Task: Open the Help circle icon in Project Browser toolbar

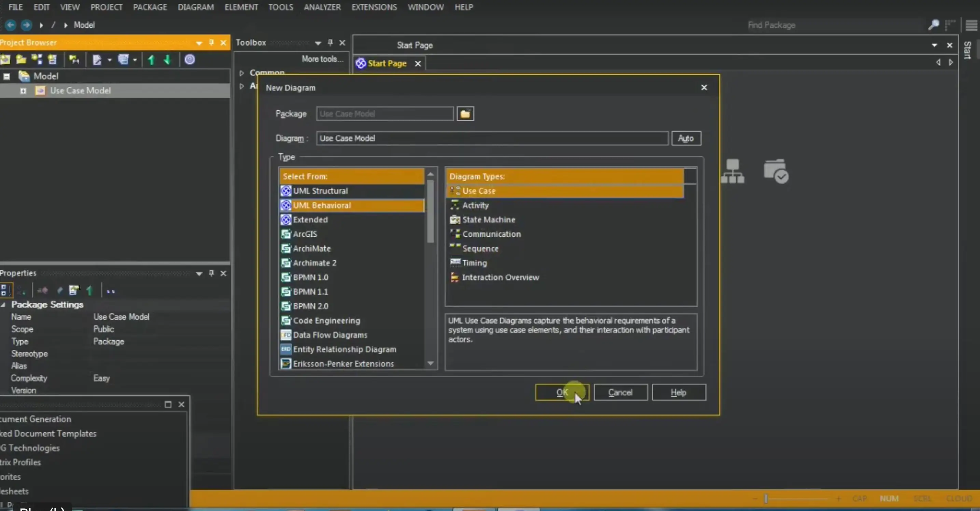Action: (190, 59)
